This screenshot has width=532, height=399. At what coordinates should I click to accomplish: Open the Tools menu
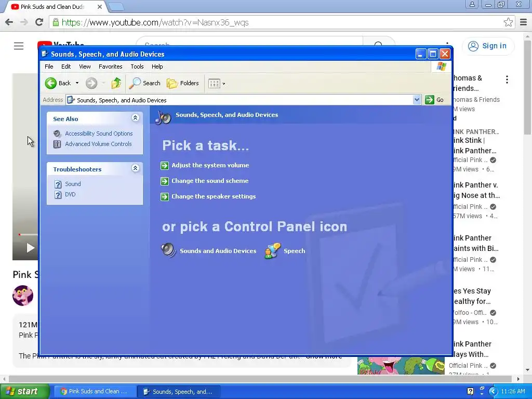[x=137, y=66]
